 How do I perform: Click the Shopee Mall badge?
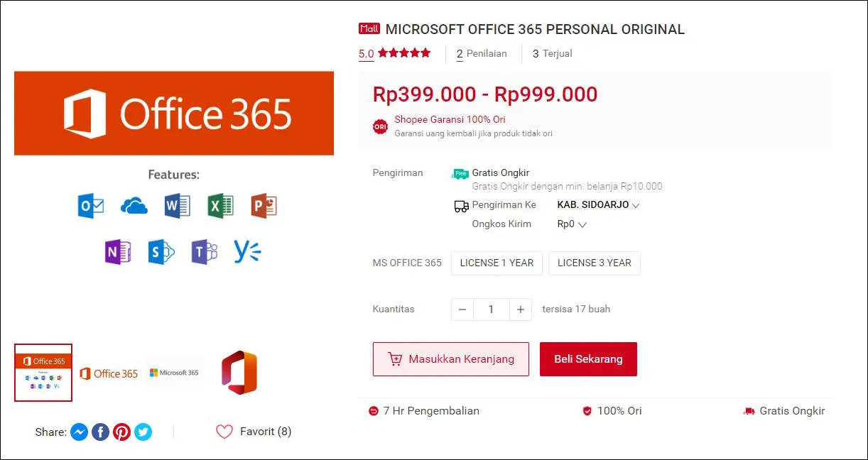pos(369,28)
